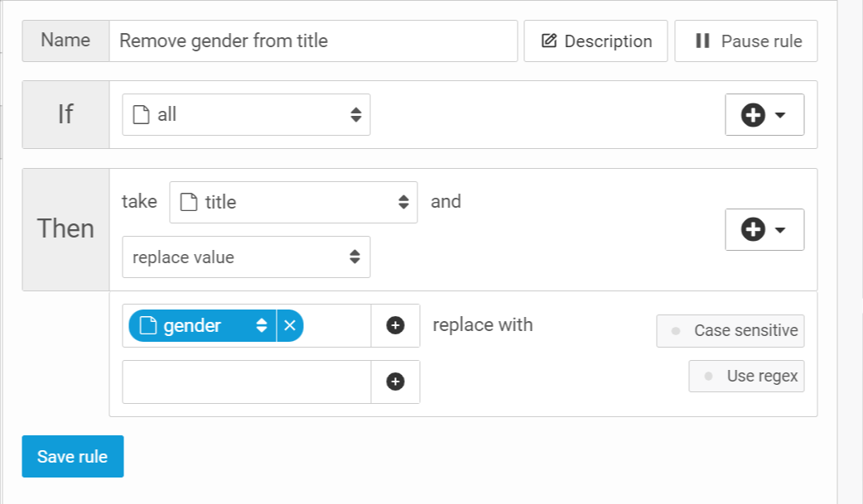Click the "Then" section label
863x504 pixels.
(65, 229)
